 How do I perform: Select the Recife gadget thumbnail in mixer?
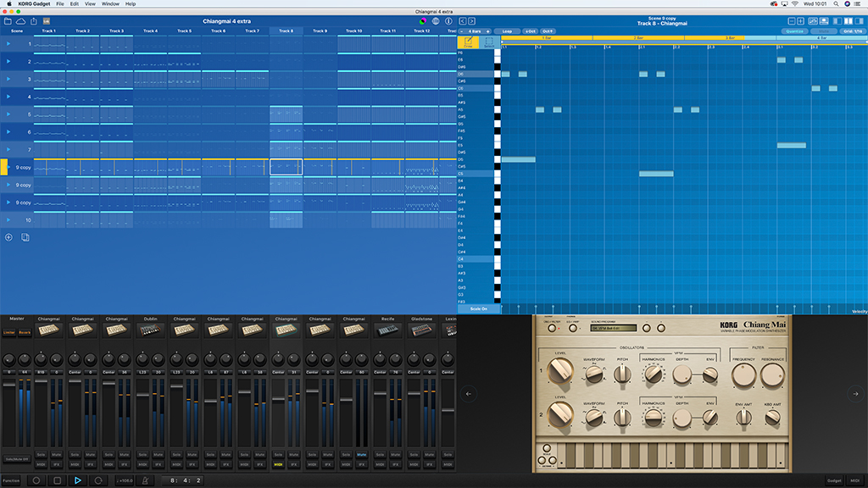(387, 330)
